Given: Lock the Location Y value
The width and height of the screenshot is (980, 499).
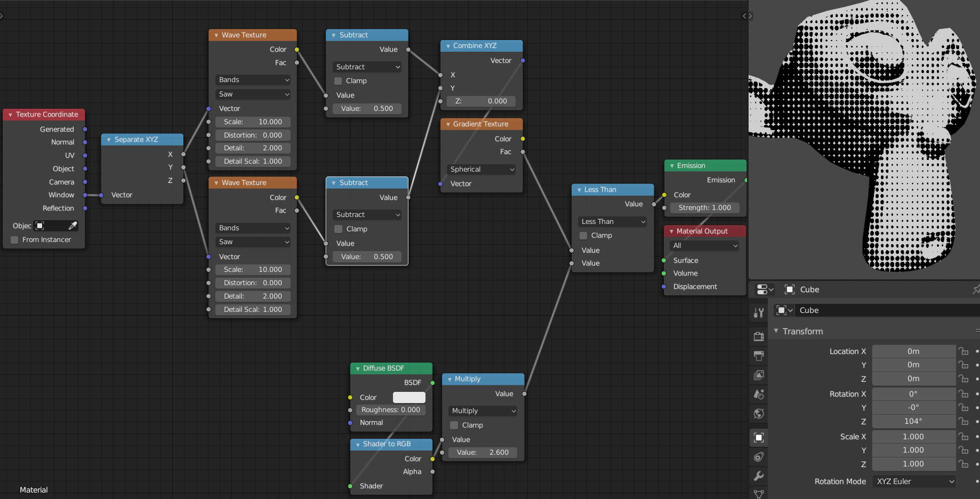Looking at the screenshot, I should click(x=963, y=365).
